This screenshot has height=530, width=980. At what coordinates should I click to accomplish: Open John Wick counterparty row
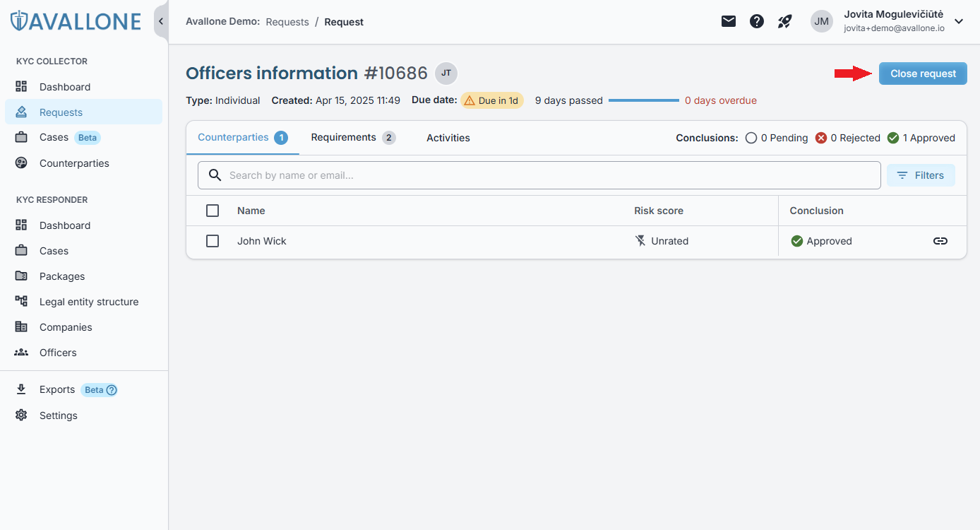coord(576,241)
